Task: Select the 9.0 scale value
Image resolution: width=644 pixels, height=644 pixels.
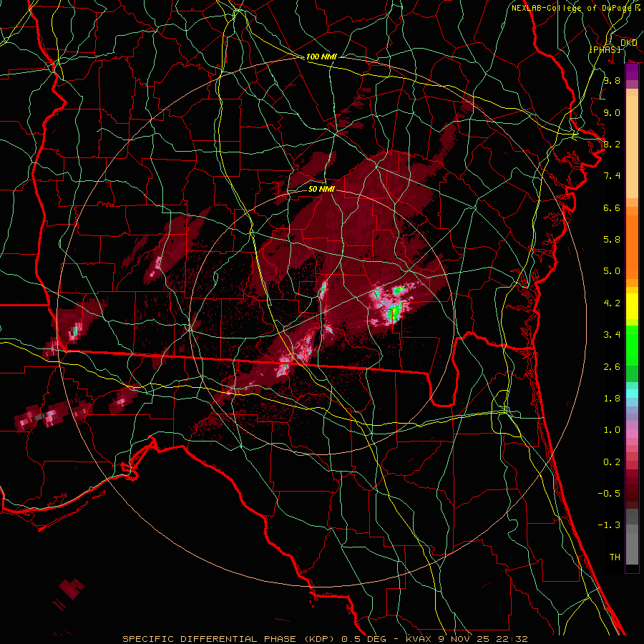Action: tap(612, 112)
